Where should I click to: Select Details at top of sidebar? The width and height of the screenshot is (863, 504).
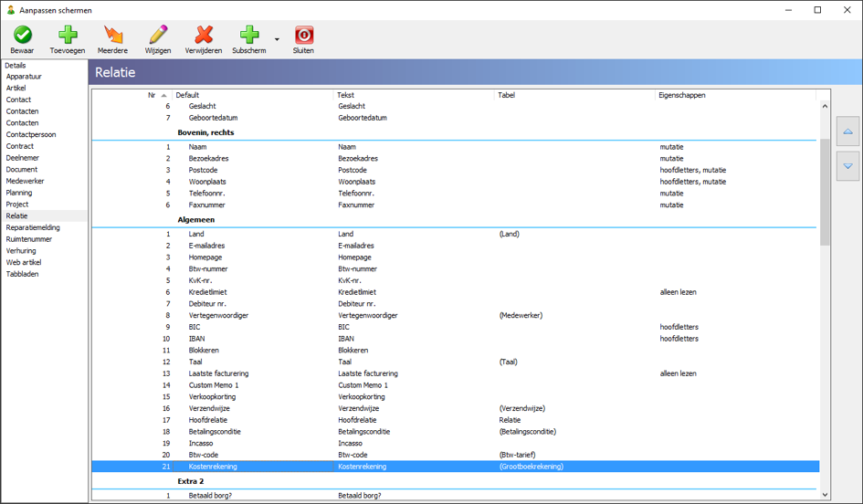click(x=16, y=65)
